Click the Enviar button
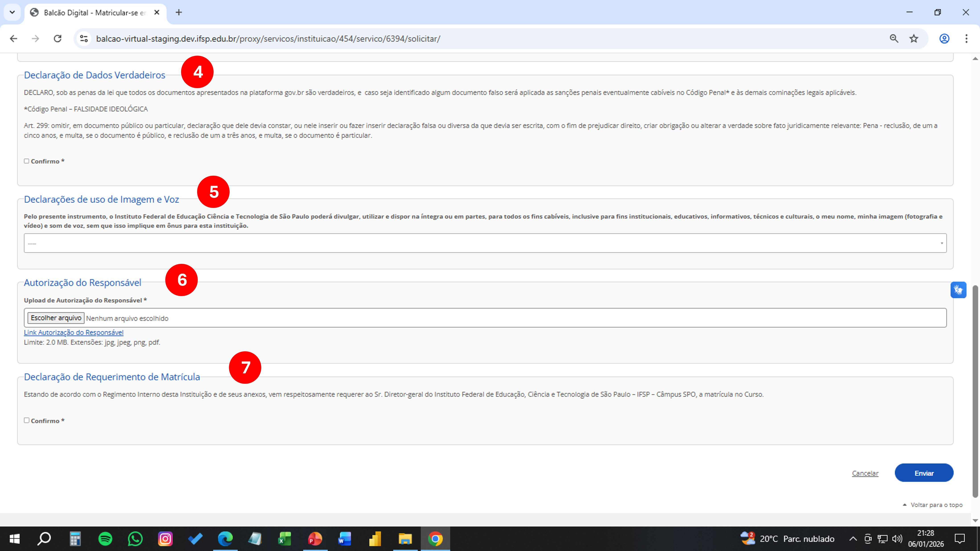The image size is (980, 551). 924,473
